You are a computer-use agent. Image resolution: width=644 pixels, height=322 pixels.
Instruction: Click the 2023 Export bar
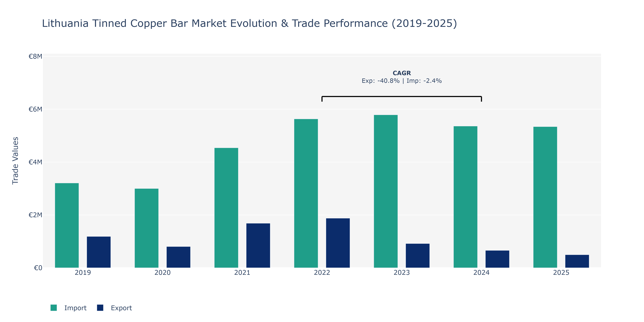[418, 255]
